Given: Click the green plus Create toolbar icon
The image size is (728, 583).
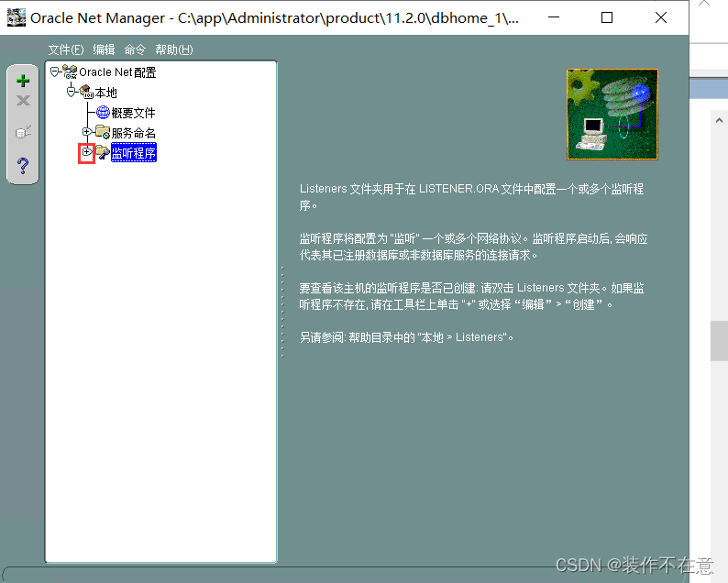Looking at the screenshot, I should point(23,81).
